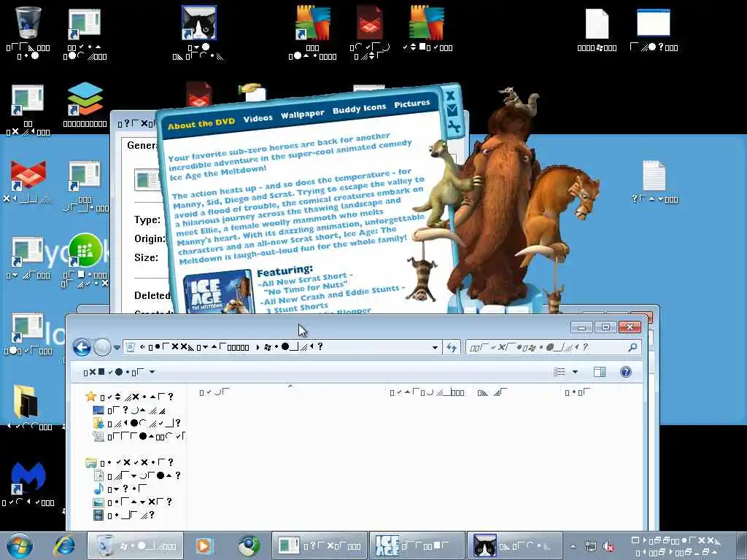The height and width of the screenshot is (560, 747).
Task: Click the muted volume tray icon
Action: click(x=608, y=546)
